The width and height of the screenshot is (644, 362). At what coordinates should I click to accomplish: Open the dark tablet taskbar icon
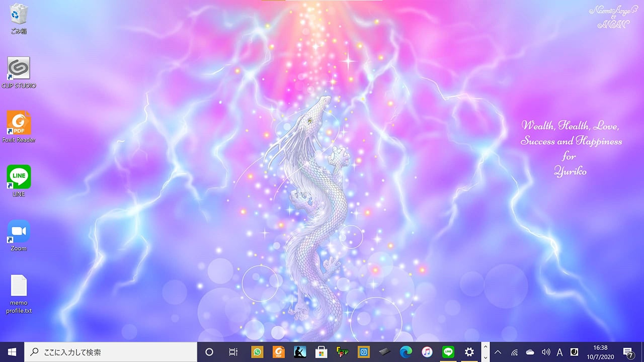pos(384,352)
